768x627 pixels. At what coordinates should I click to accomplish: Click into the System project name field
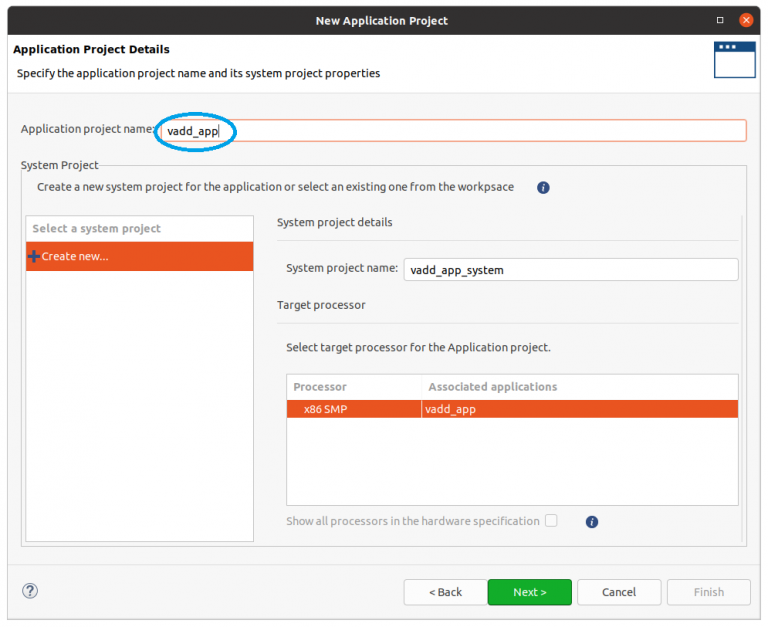(570, 269)
